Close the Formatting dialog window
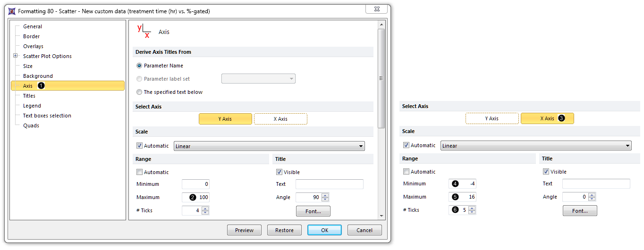The image size is (644, 250). (x=380, y=11)
